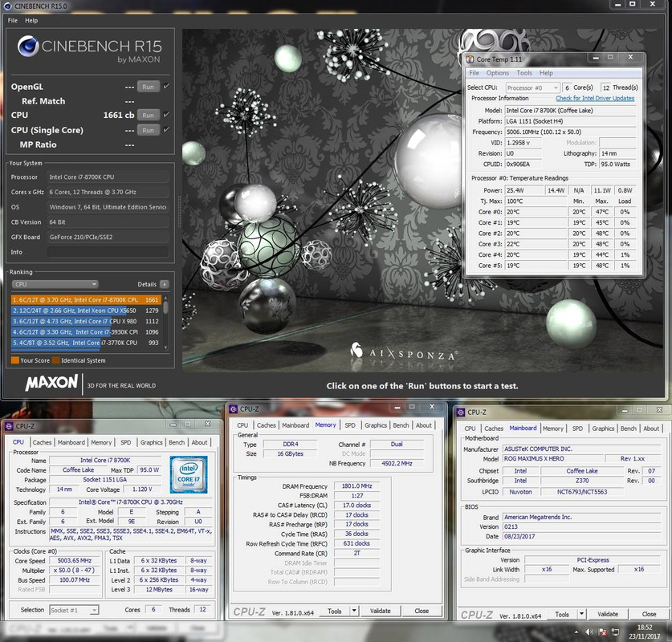Click the CPU-Z icon of the Mainboard window
The image size is (672, 642).
[x=461, y=412]
